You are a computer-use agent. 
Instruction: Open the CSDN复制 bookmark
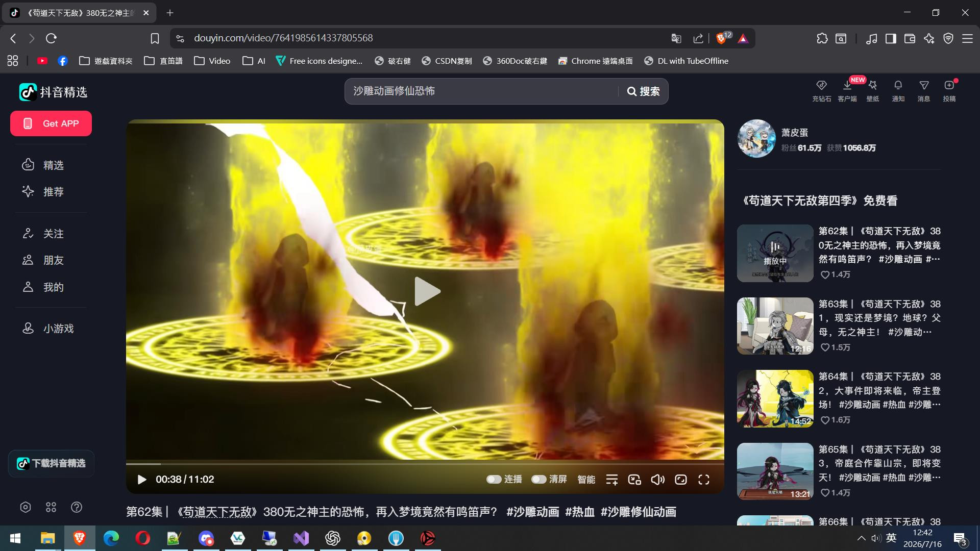[447, 61]
